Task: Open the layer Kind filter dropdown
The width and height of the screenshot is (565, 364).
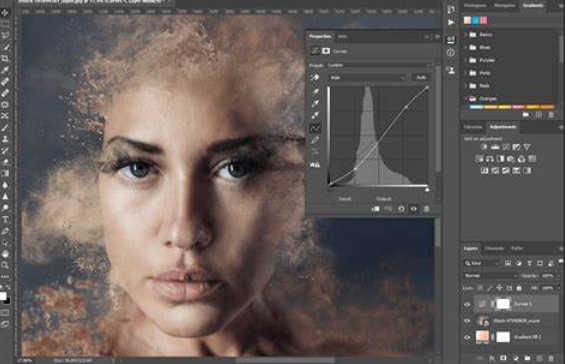Action: [481, 263]
